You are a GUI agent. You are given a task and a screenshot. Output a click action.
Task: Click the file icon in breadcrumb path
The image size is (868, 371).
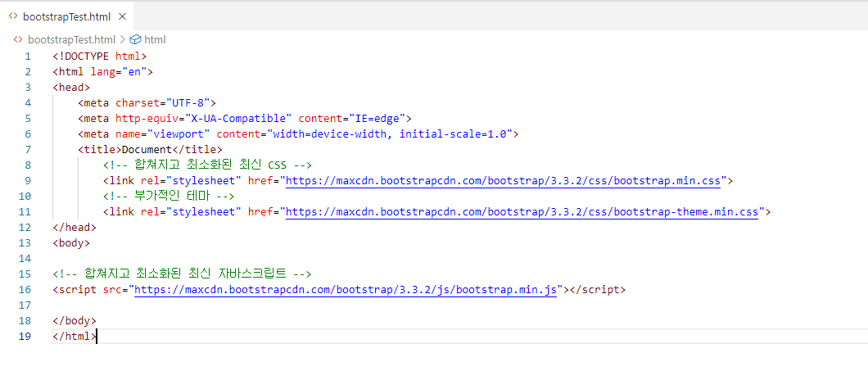(x=18, y=40)
